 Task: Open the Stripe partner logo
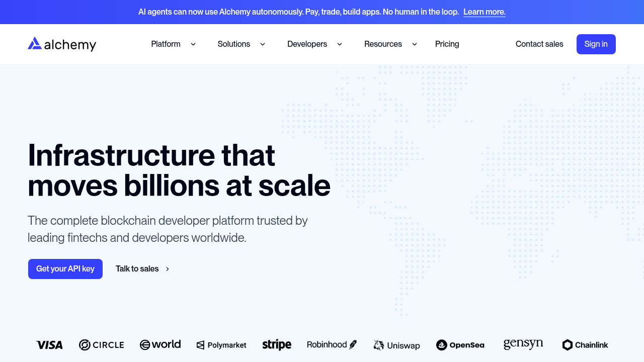coord(277,345)
